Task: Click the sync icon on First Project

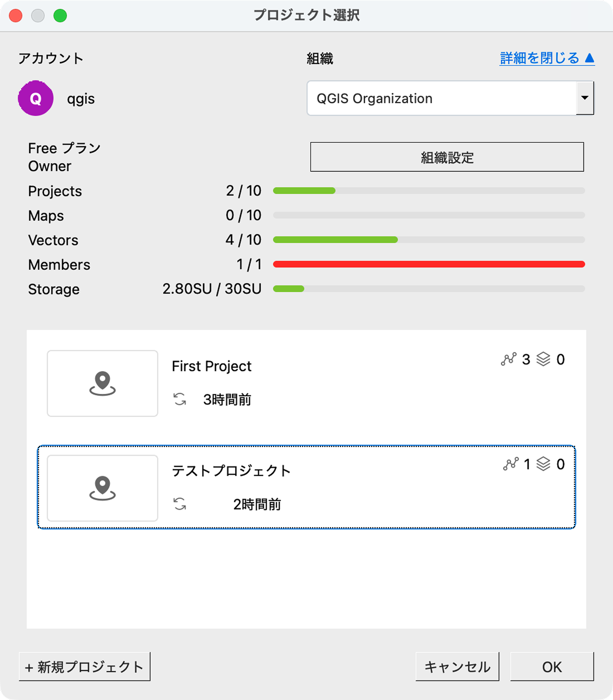Action: coord(180,399)
